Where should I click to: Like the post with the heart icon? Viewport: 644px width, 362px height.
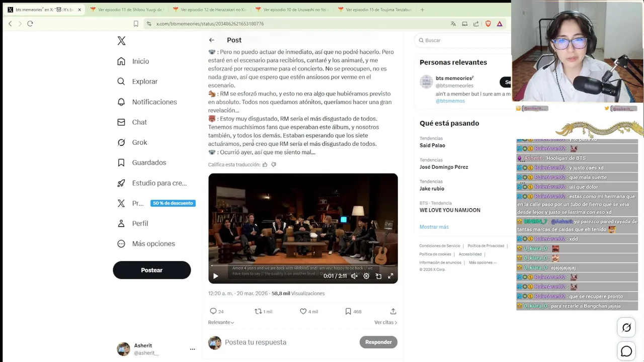click(x=303, y=311)
